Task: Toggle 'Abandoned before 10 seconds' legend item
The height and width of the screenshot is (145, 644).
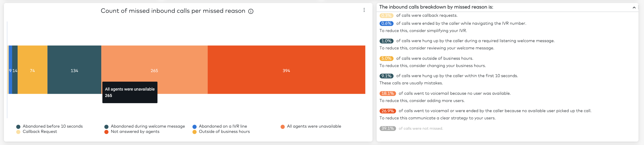Action: click(50, 126)
